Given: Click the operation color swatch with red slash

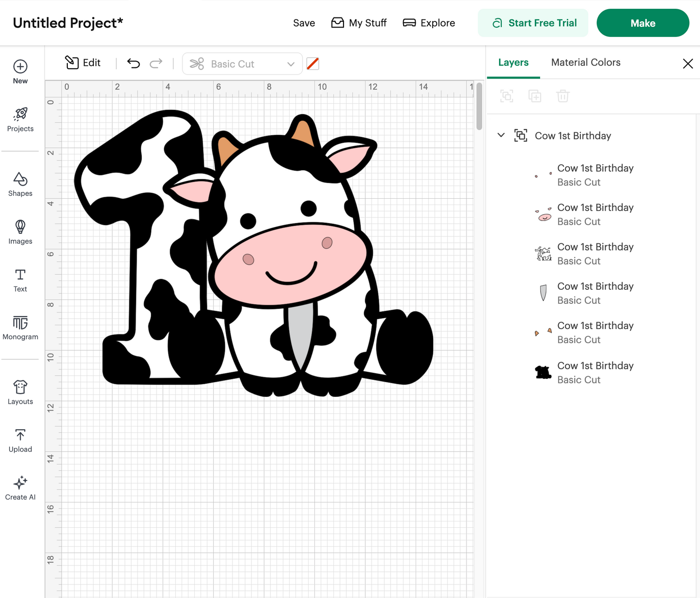Looking at the screenshot, I should [x=313, y=63].
